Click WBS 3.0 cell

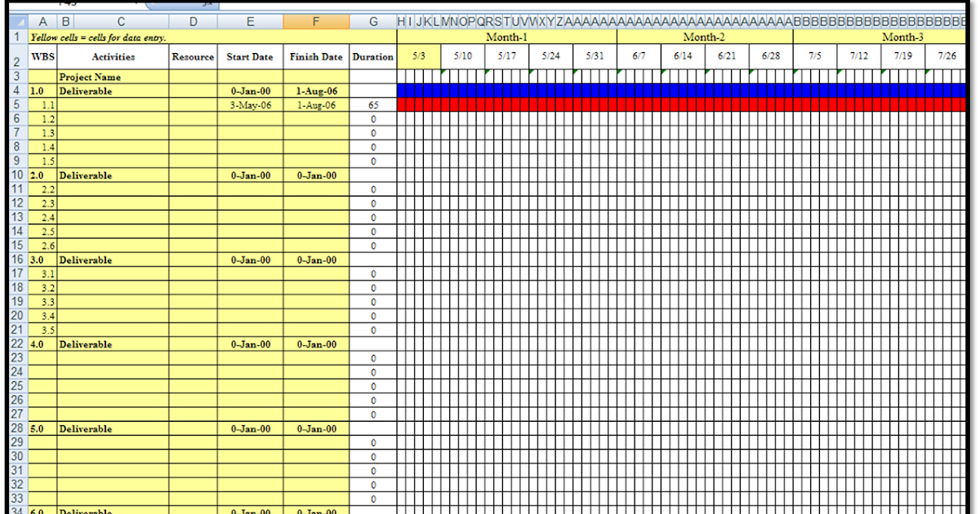42,260
